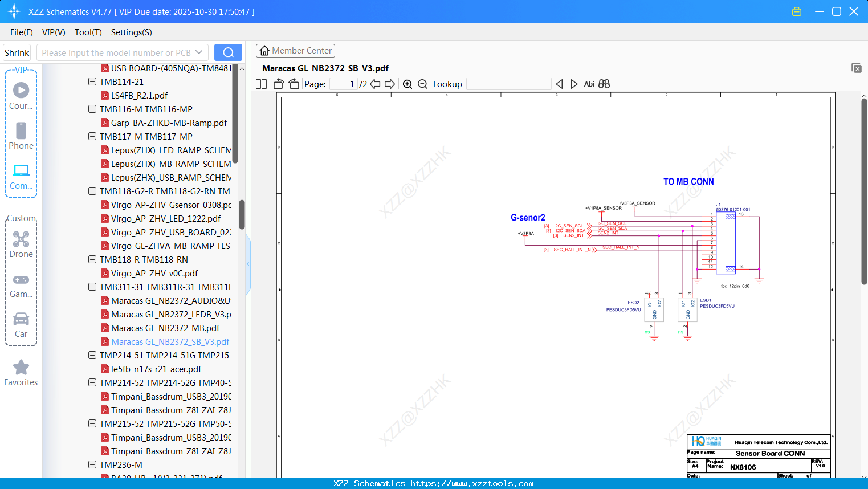Toggle Abi whole-word match option
The height and width of the screenshot is (489, 868).
(x=589, y=84)
